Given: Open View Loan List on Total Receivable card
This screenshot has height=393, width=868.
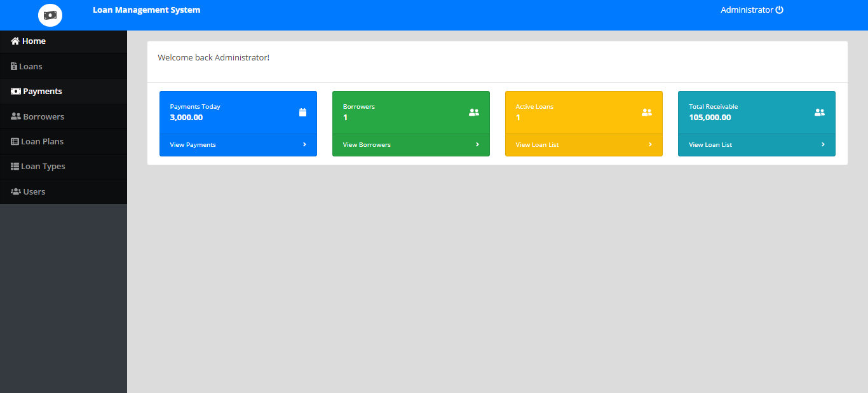Looking at the screenshot, I should click(x=710, y=145).
